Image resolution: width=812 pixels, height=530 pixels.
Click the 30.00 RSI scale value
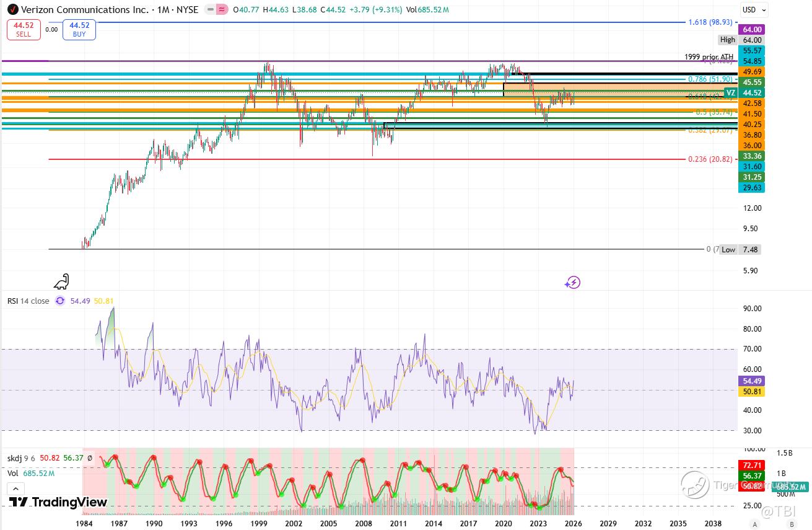click(x=752, y=431)
